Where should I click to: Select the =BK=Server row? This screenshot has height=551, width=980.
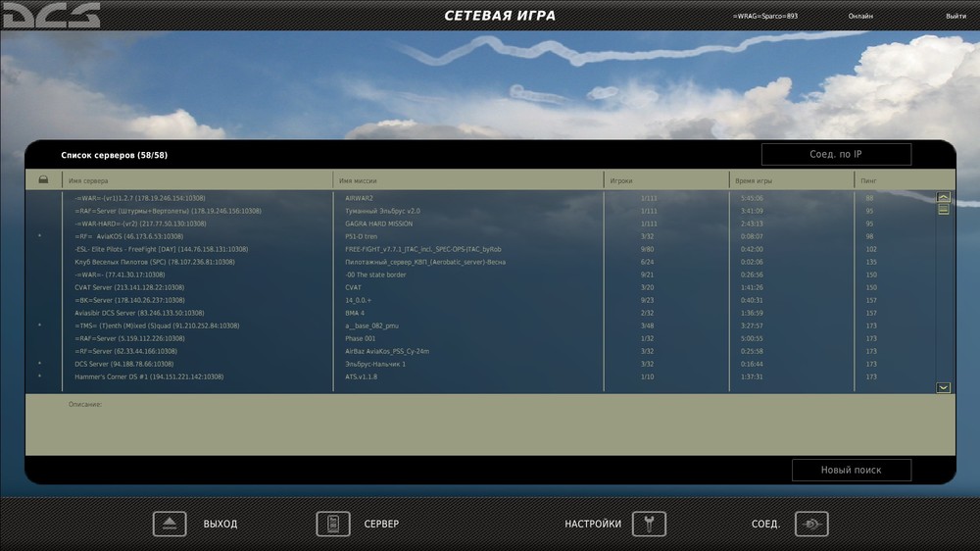click(480, 300)
